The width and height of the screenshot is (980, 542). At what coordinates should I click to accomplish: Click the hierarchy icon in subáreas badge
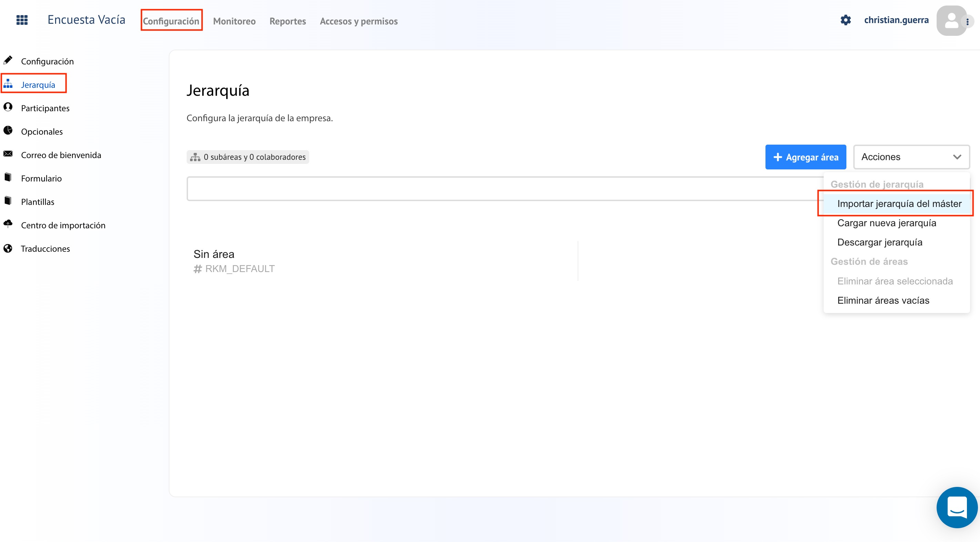(x=195, y=157)
